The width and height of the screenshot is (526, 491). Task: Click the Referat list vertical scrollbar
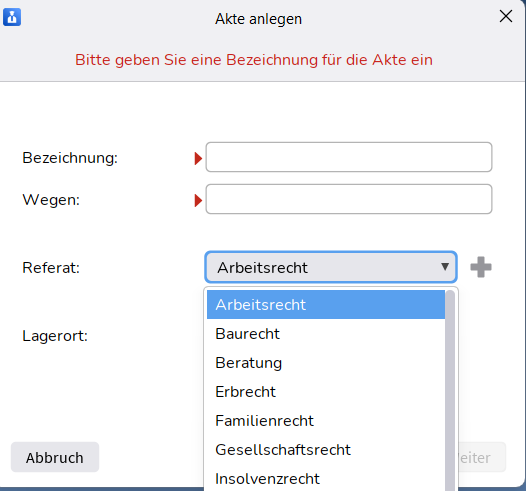pyautogui.click(x=450, y=389)
